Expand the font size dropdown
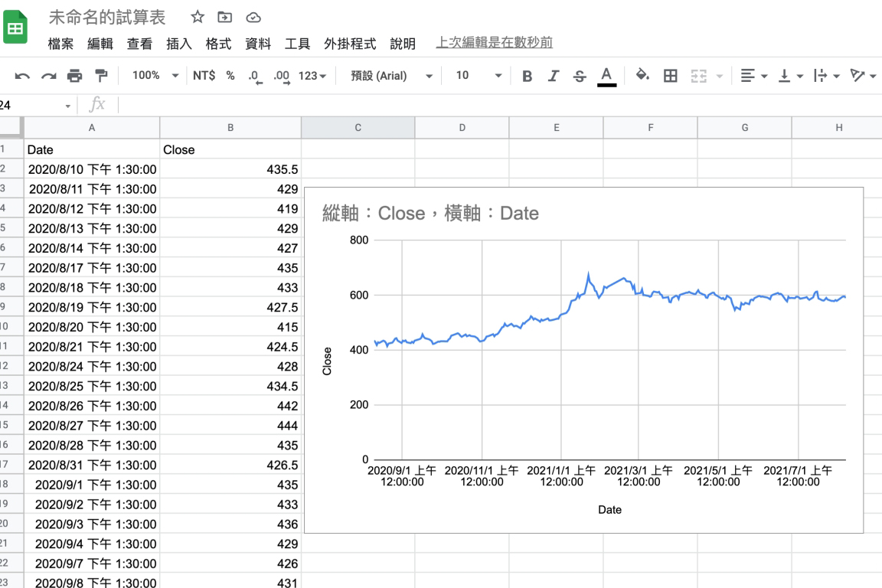882x588 pixels. click(x=498, y=75)
